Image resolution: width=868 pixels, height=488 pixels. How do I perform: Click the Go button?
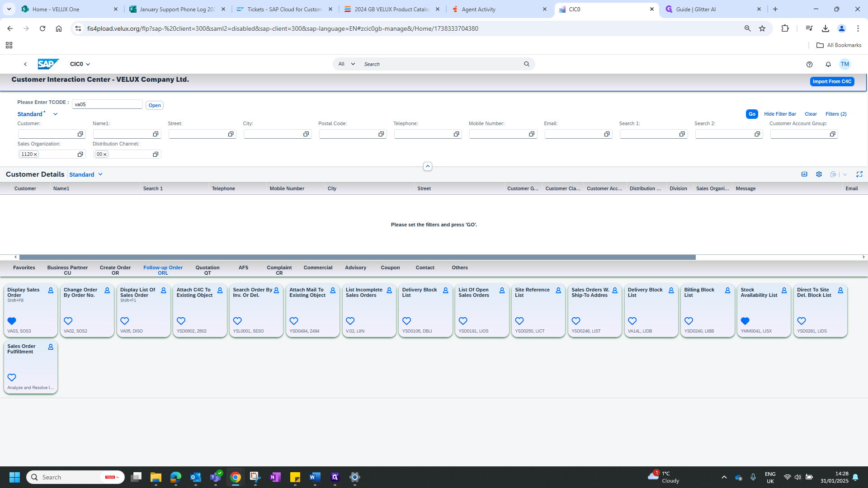[752, 114]
